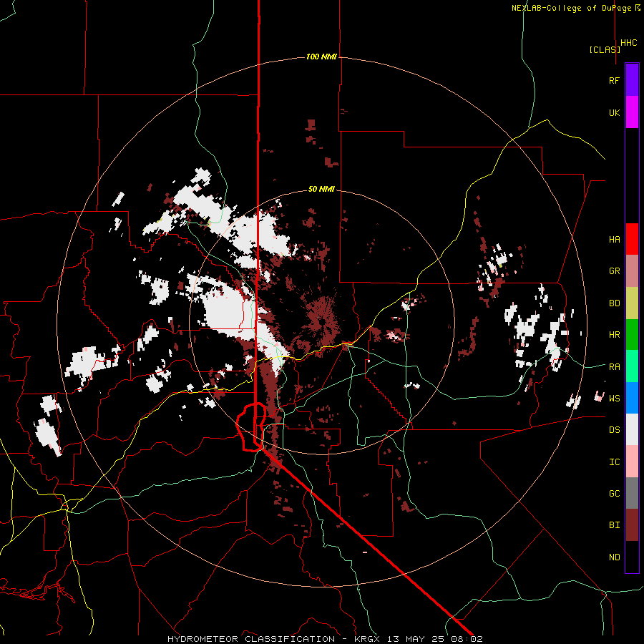644x644 pixels.
Task: Click the Hydrometeor Classification KRGX timestamp caption
Action: pyautogui.click(x=325, y=639)
